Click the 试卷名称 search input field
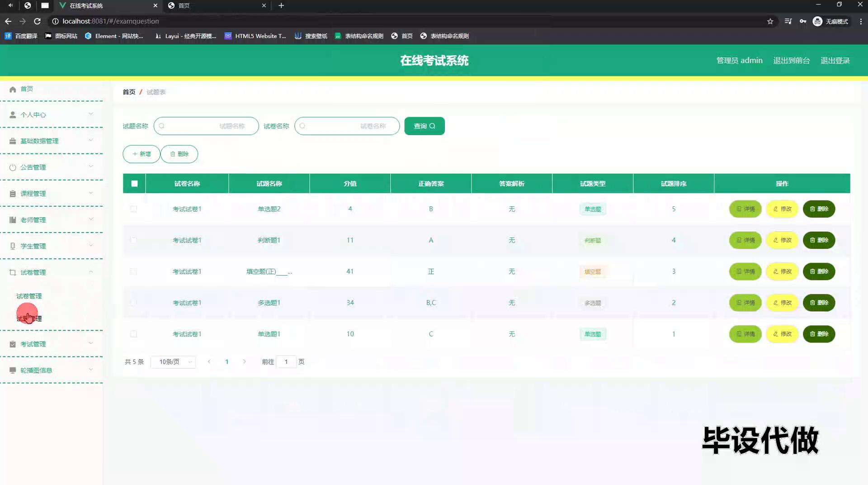 [x=347, y=126]
